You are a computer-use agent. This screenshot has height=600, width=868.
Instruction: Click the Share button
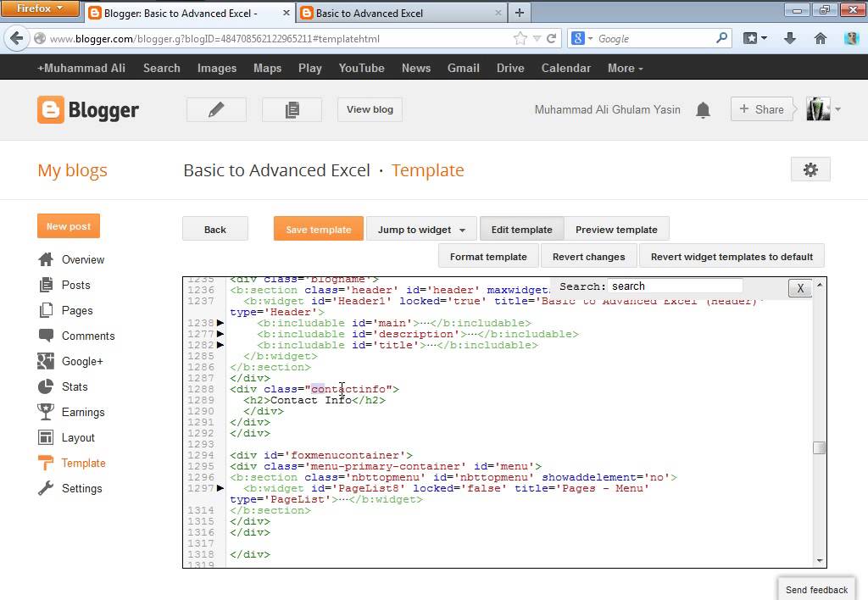762,109
